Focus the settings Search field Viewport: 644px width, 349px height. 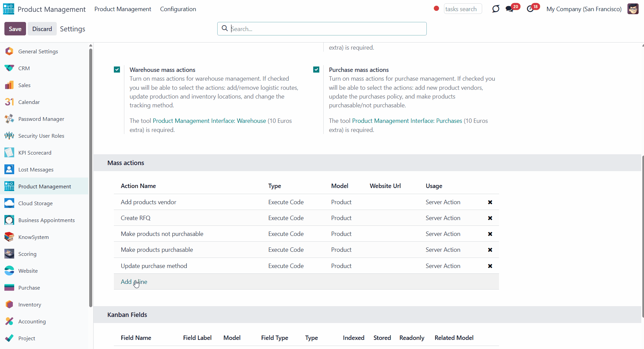coord(322,29)
